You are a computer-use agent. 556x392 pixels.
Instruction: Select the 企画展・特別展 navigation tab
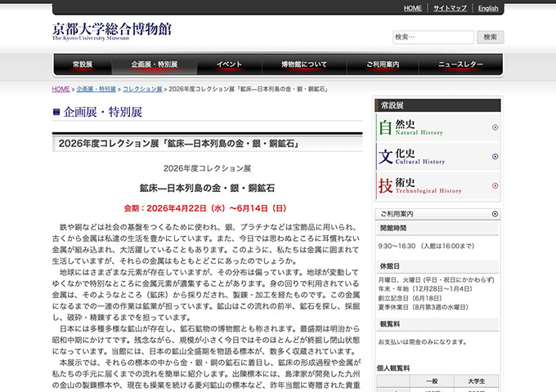[x=155, y=65]
